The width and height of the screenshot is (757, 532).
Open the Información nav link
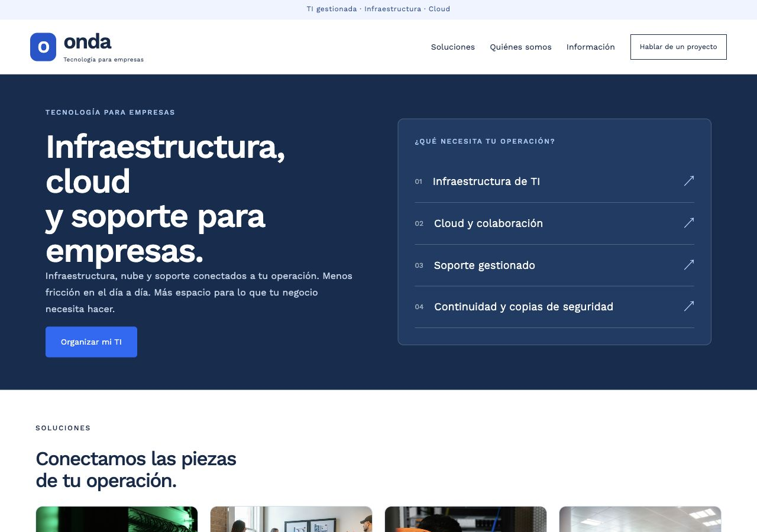pyautogui.click(x=591, y=47)
